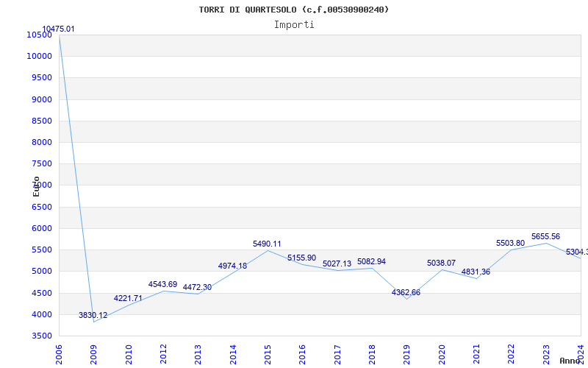588x368 pixels.
Task: Click the 5000 Euro axis tick
Action: (42, 272)
